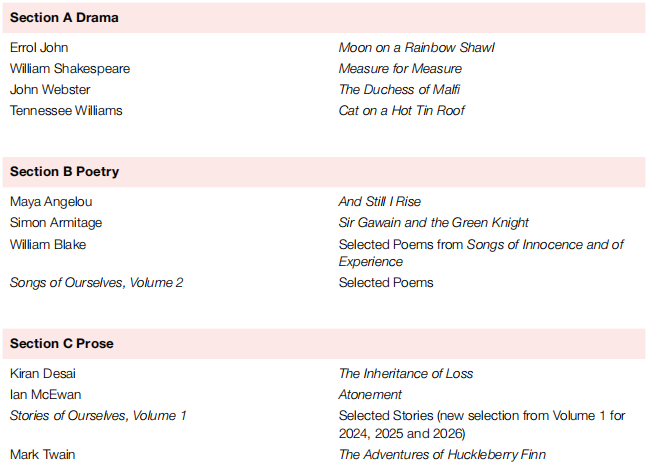
Task: Select the title Atonement
Action: (370, 395)
